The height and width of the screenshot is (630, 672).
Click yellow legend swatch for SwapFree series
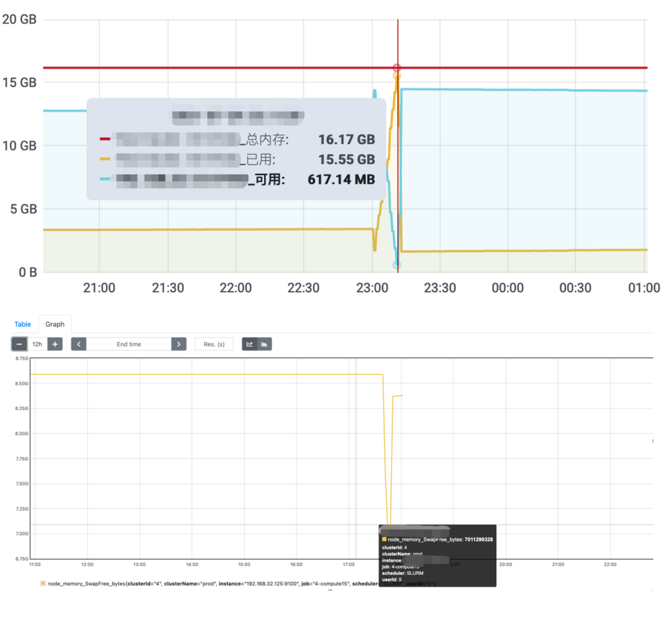click(43, 583)
